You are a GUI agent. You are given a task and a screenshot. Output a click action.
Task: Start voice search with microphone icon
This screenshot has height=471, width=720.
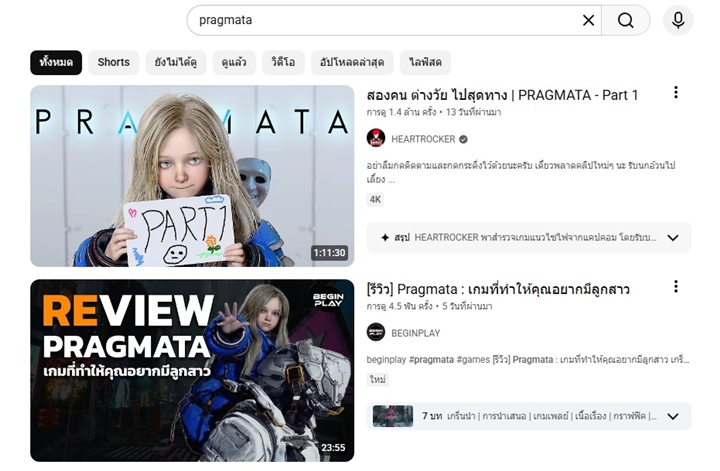pos(678,20)
